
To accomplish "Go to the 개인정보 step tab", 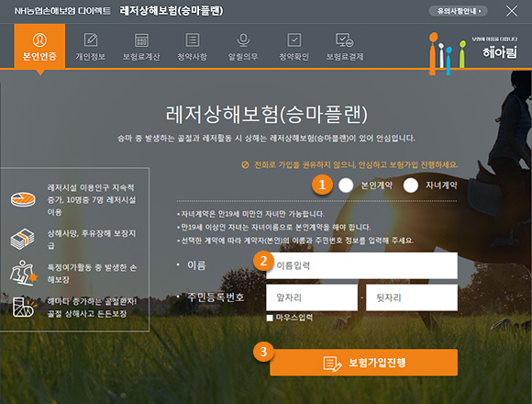I will click(91, 47).
